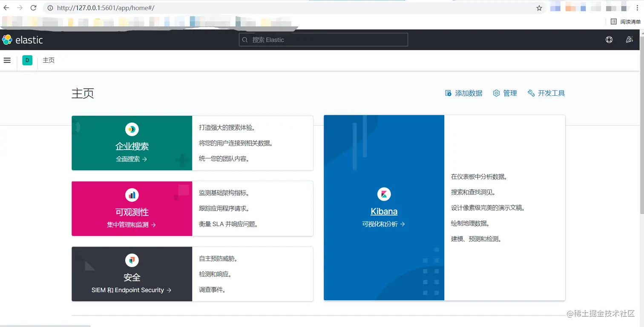Follow the 集中管理和监测 link

[132, 224]
